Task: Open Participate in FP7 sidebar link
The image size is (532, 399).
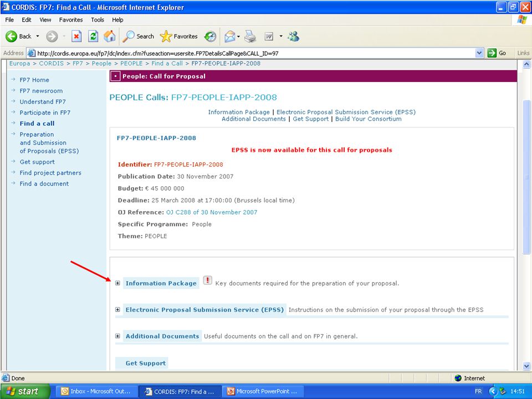Action: (x=45, y=112)
